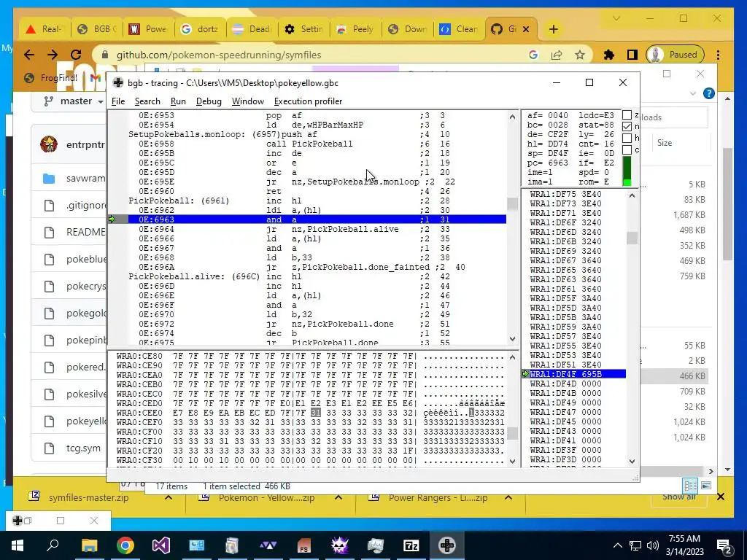This screenshot has width=747, height=560.
Task: Open the bgb Window menu
Action: [x=248, y=101]
